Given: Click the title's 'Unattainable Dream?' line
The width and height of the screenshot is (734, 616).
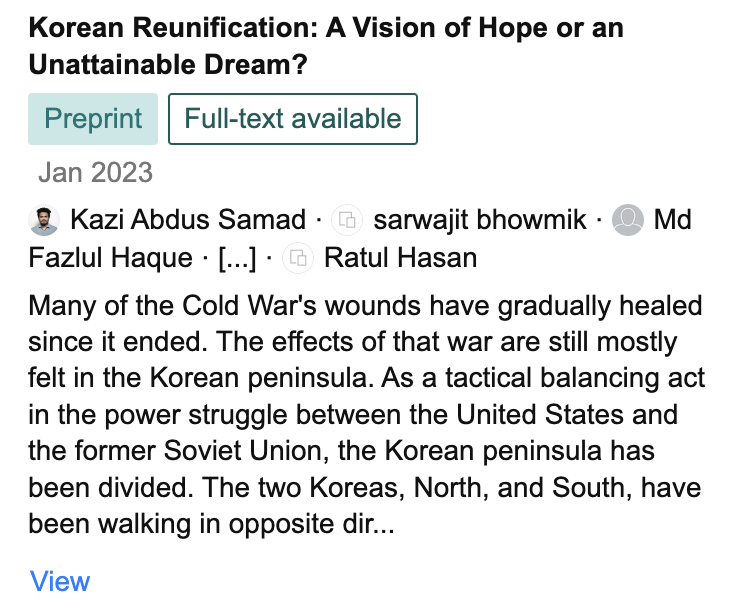Looking at the screenshot, I should point(168,66).
